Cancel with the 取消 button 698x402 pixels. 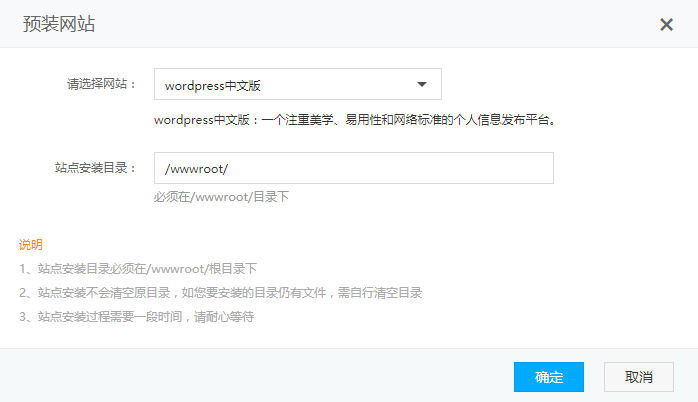coord(638,377)
